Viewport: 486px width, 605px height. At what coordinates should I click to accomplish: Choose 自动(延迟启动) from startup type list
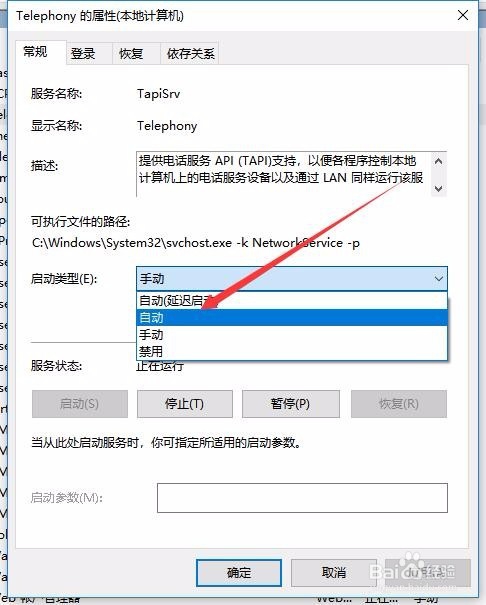pos(292,300)
